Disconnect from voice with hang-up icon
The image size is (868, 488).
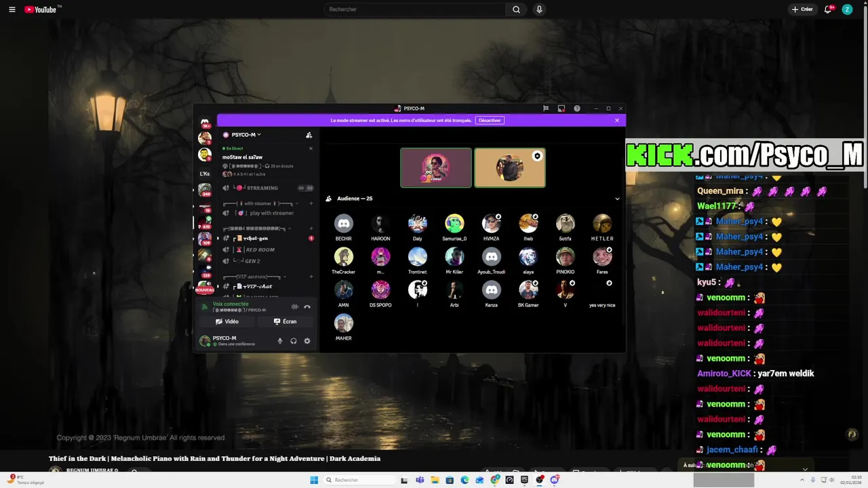click(307, 307)
